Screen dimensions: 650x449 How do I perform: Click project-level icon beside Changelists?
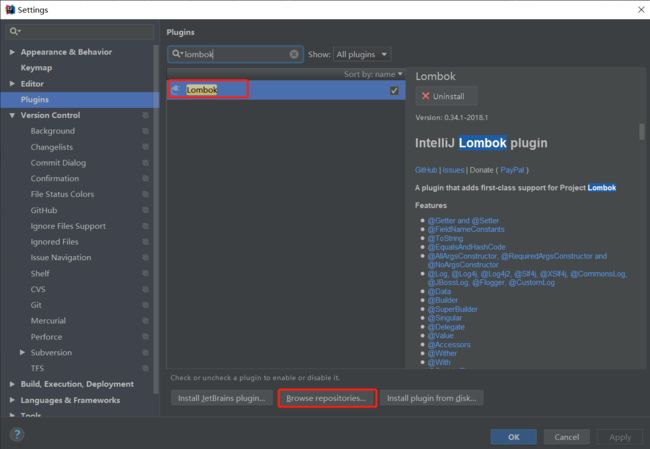tap(146, 147)
